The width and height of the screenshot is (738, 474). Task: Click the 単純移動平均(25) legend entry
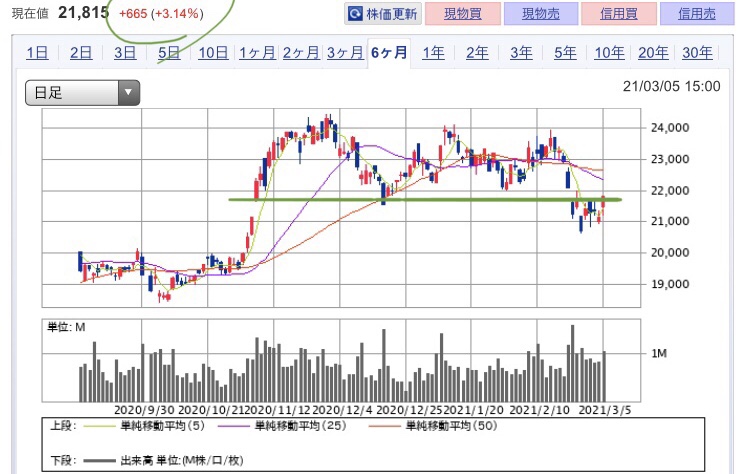[x=300, y=426]
